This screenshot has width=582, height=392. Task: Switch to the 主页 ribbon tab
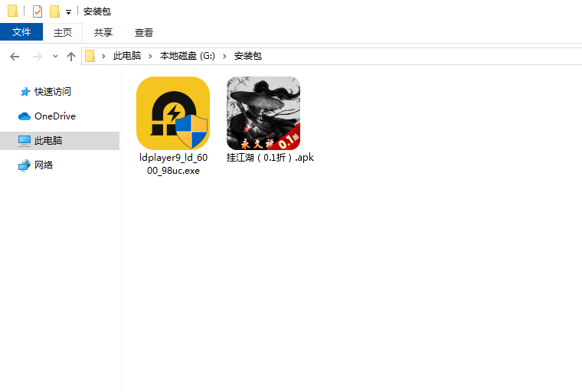(x=62, y=32)
